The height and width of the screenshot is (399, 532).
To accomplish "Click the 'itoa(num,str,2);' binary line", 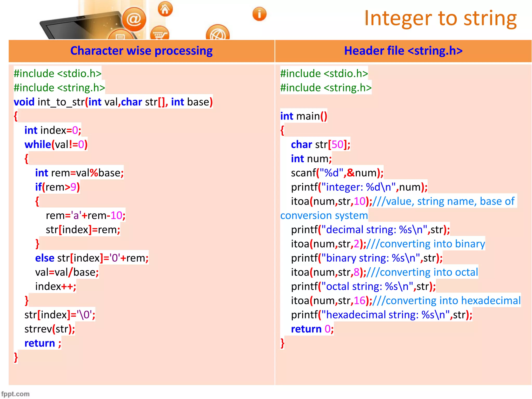I will (x=388, y=244).
